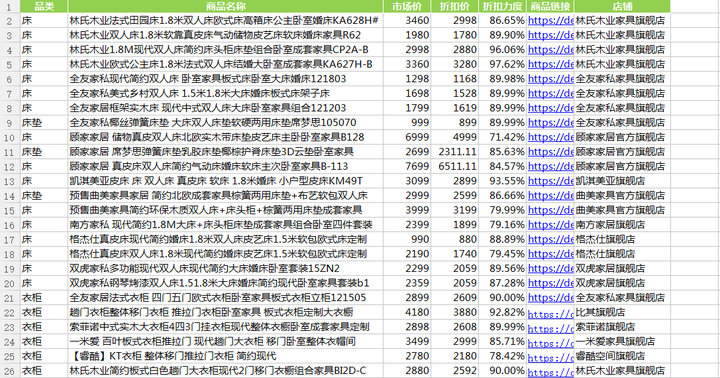
Task: Select row header 10
Action: pos(10,137)
